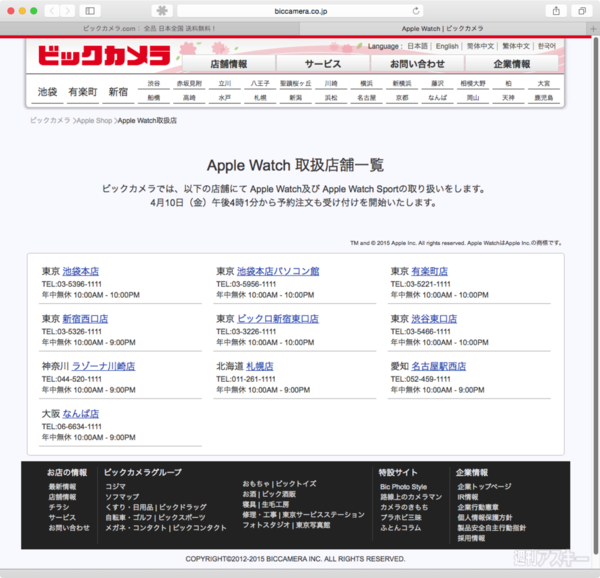Viewport: 600px width, 578px height.
Task: Switch language to English
Action: [x=447, y=46]
